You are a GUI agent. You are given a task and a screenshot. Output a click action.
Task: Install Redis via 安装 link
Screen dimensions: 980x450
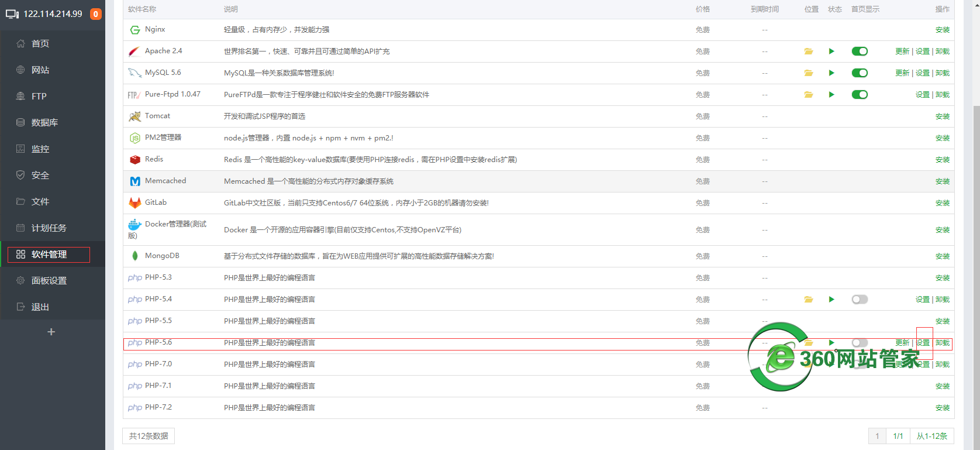click(x=943, y=160)
